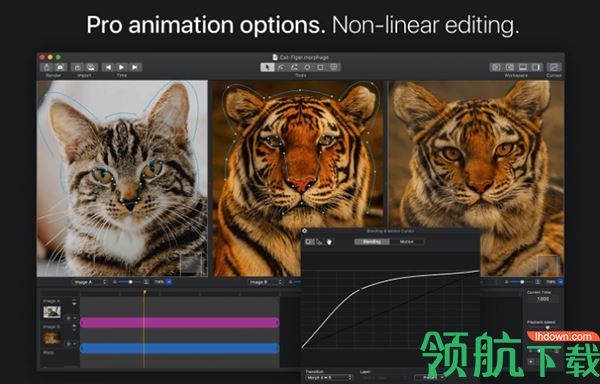Open the Image B layer settings gear
The image size is (600, 384).
click(x=70, y=343)
